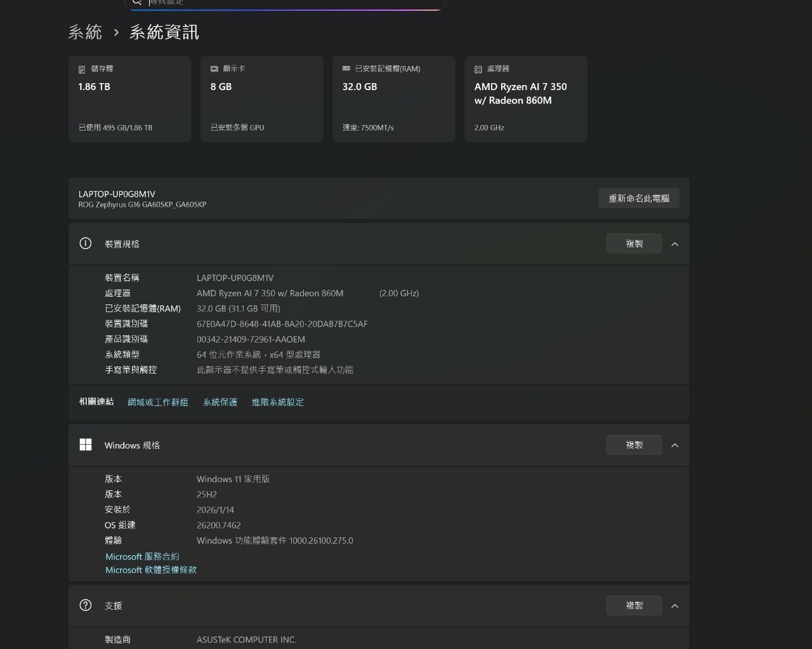This screenshot has height=649, width=812.
Task: Click the info icon beside 裝置規格
Action: pos(86,244)
